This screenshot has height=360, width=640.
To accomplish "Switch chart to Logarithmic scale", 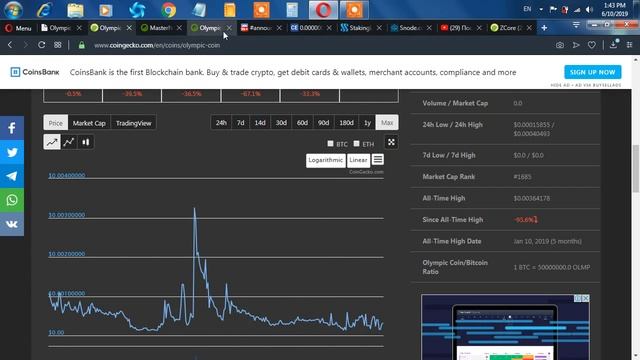I will tap(325, 160).
